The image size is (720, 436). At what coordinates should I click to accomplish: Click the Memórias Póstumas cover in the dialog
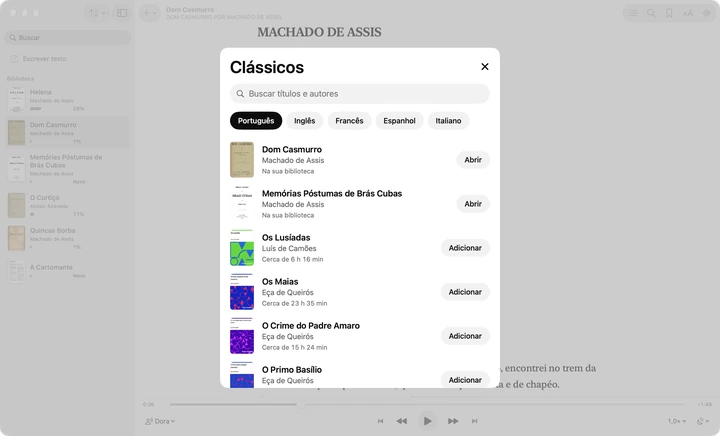(x=242, y=204)
